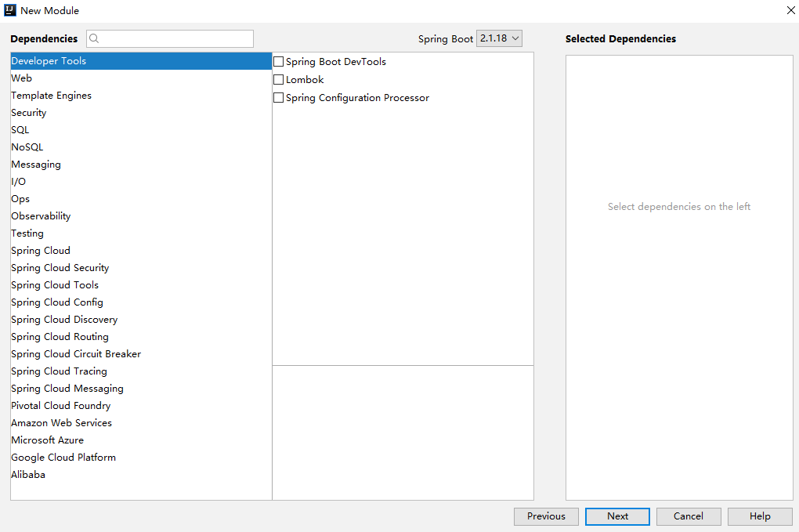Choose Template Engines category

[x=141, y=96]
